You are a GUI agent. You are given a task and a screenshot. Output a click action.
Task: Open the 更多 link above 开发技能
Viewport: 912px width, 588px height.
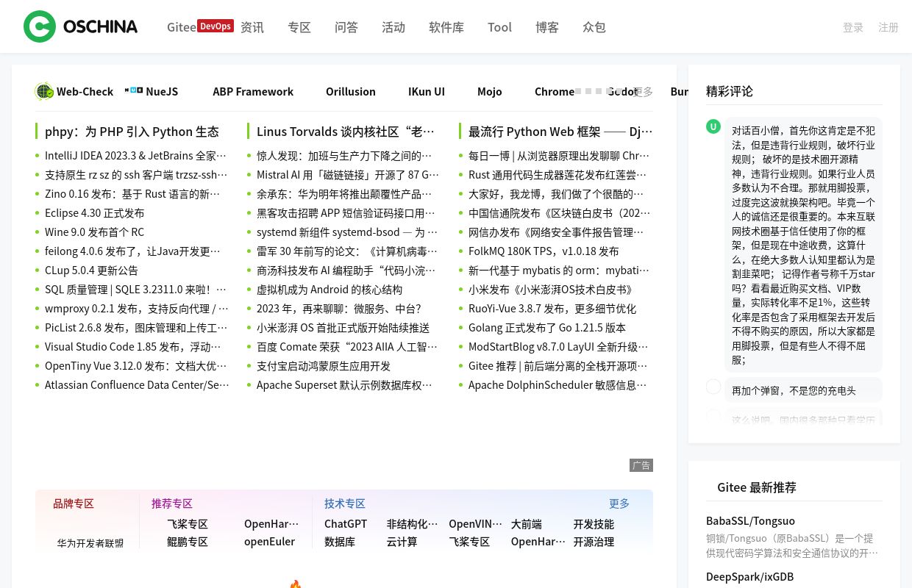click(x=619, y=503)
